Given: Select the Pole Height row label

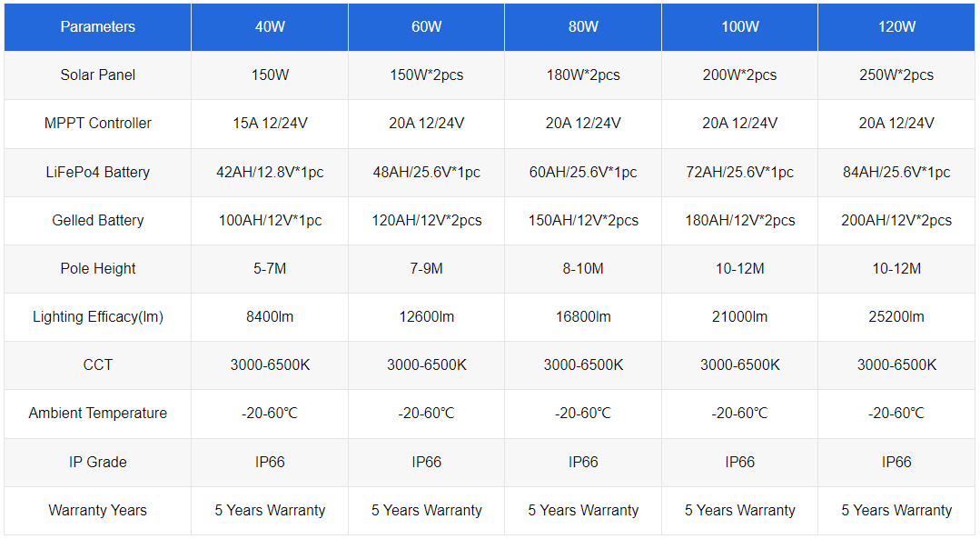Looking at the screenshot, I should point(97,268).
